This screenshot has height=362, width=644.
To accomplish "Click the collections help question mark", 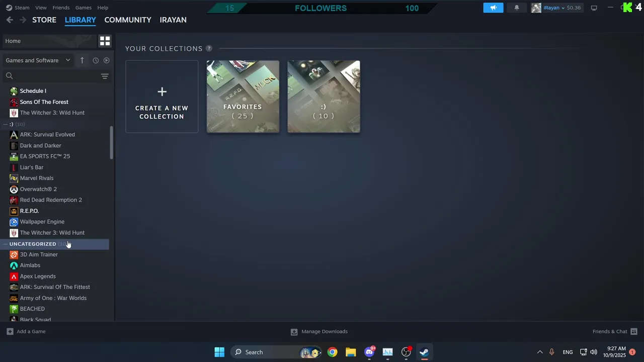I will pos(209,48).
